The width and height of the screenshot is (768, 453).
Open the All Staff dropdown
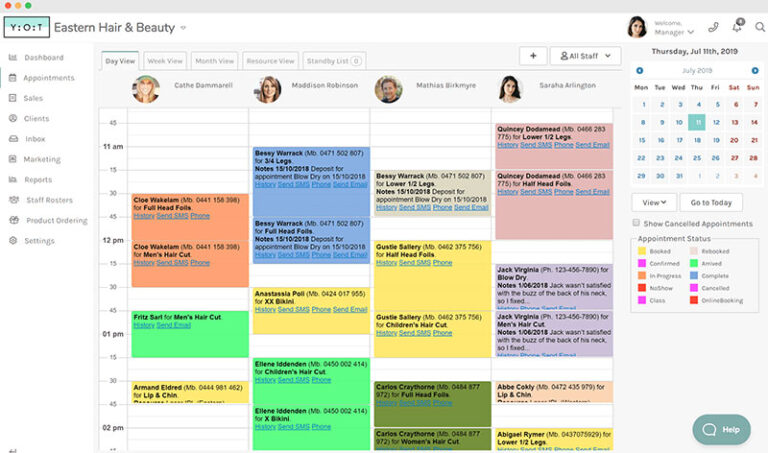(x=585, y=56)
